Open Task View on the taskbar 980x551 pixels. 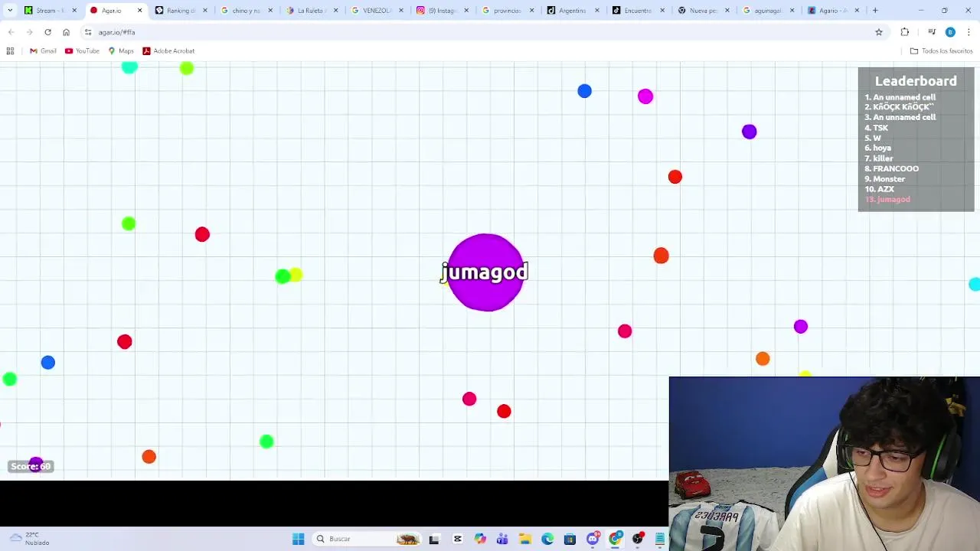(434, 539)
